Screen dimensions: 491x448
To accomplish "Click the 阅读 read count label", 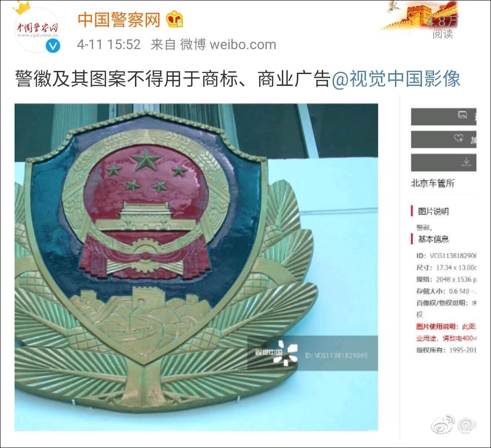I will click(x=443, y=34).
